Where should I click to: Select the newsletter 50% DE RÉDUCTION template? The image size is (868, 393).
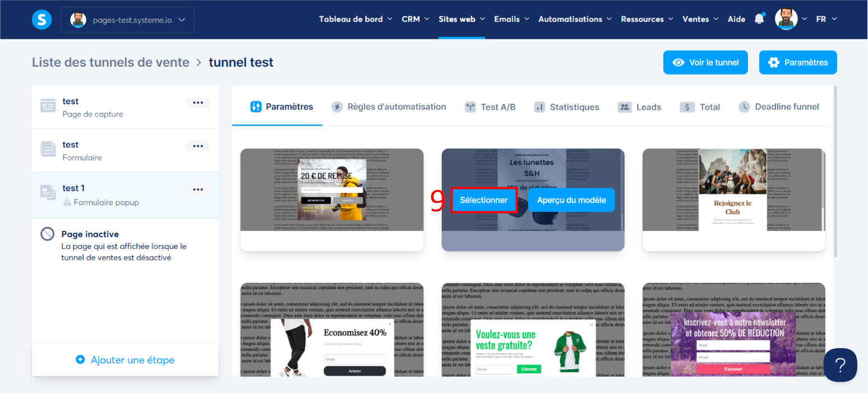pyautogui.click(x=733, y=330)
